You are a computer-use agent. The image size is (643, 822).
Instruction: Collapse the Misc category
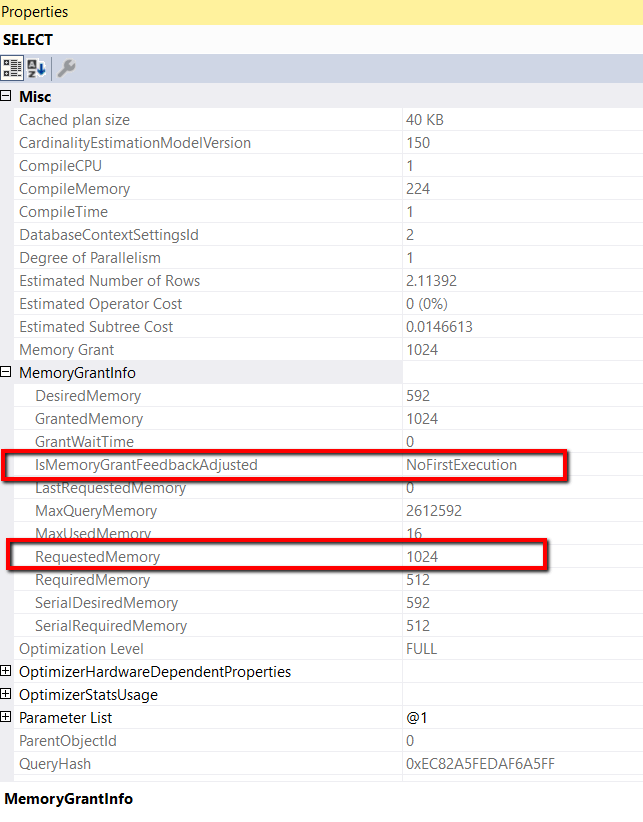click(6, 96)
